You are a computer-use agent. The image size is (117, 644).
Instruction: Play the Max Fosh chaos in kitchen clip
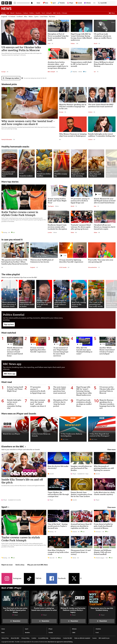pos(79,294)
